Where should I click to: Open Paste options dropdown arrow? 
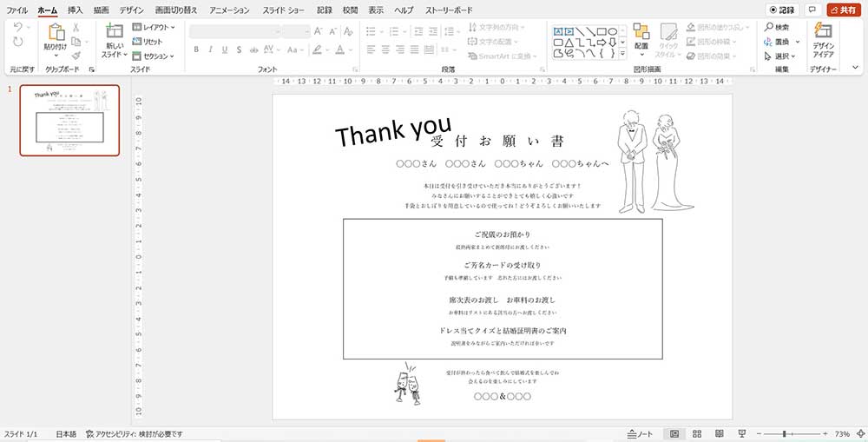click(56, 56)
